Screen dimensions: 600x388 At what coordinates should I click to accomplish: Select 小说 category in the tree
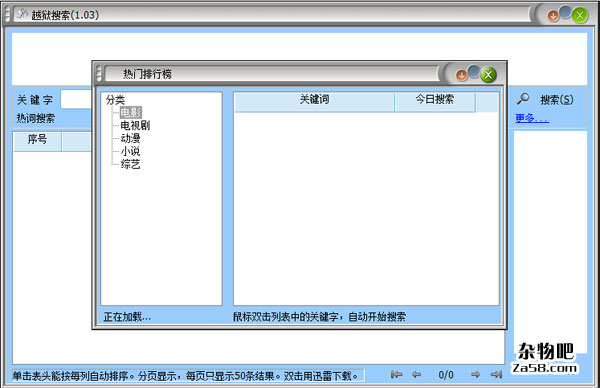(x=130, y=151)
